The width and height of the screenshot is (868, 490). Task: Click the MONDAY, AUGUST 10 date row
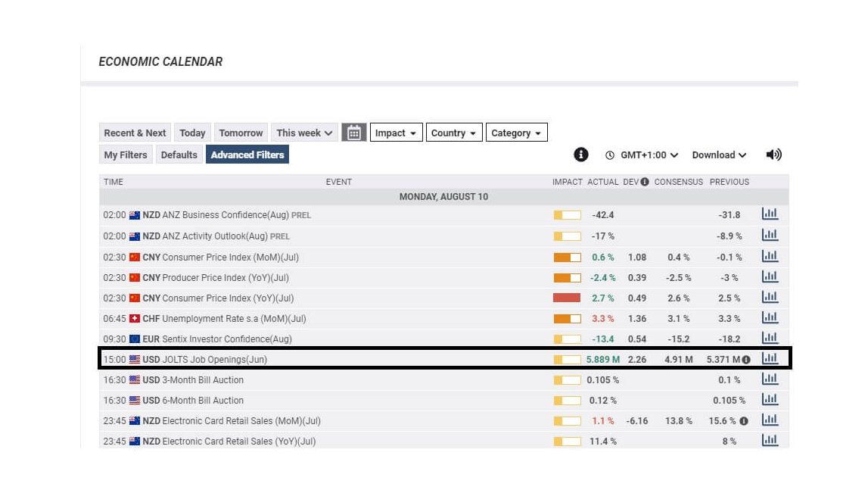444,197
